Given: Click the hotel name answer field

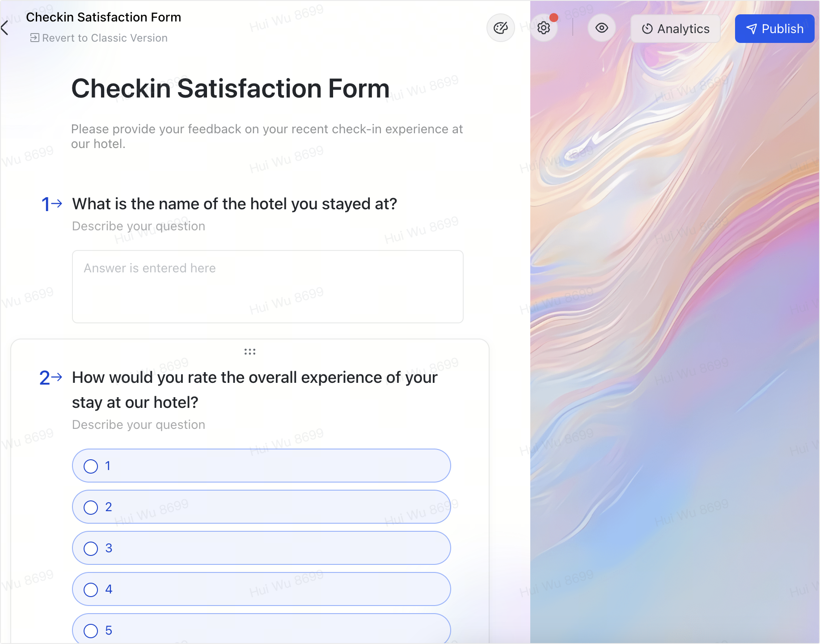Looking at the screenshot, I should [x=267, y=286].
